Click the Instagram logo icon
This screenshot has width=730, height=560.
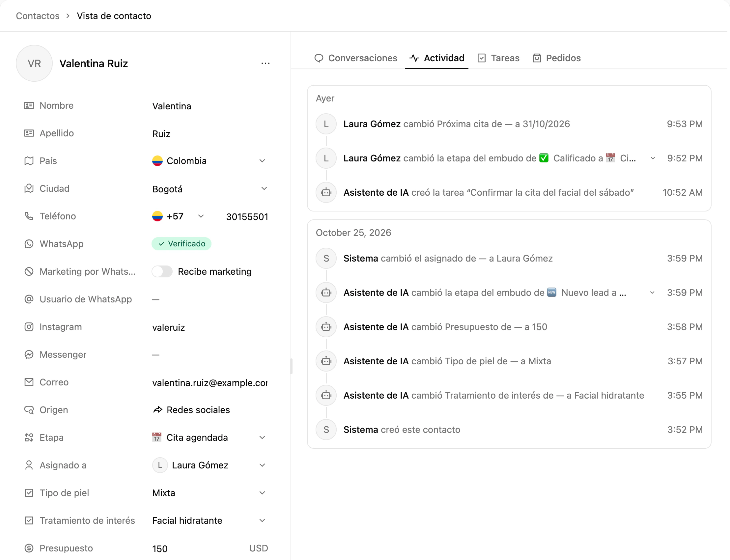click(29, 327)
